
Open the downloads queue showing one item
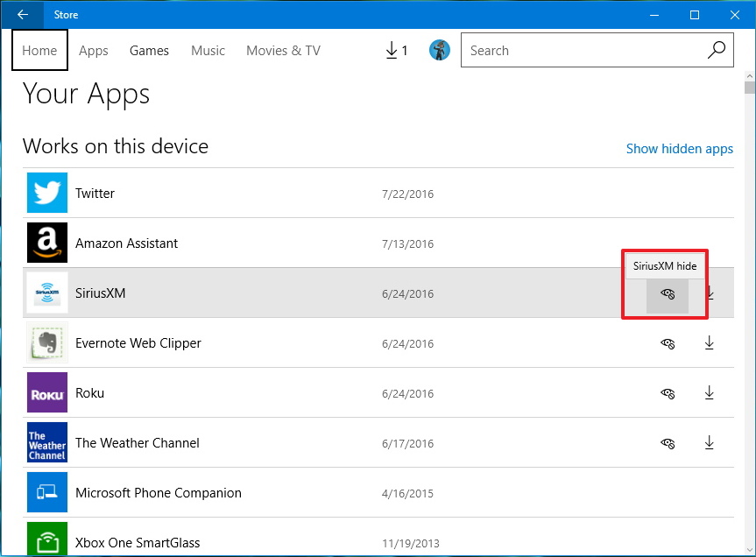click(394, 50)
